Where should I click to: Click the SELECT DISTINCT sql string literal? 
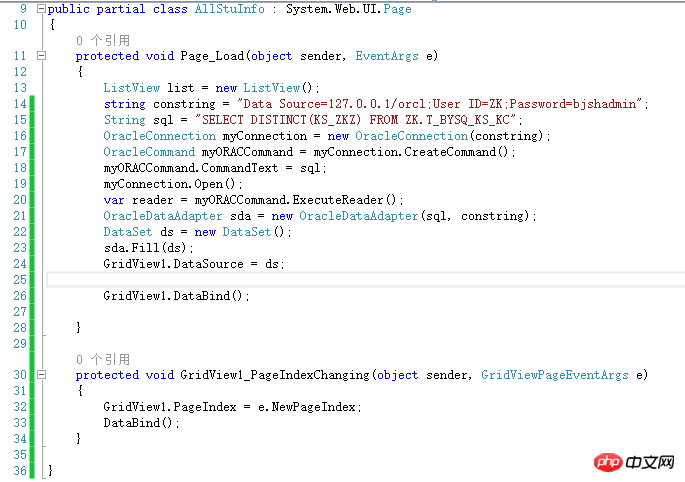[x=356, y=120]
